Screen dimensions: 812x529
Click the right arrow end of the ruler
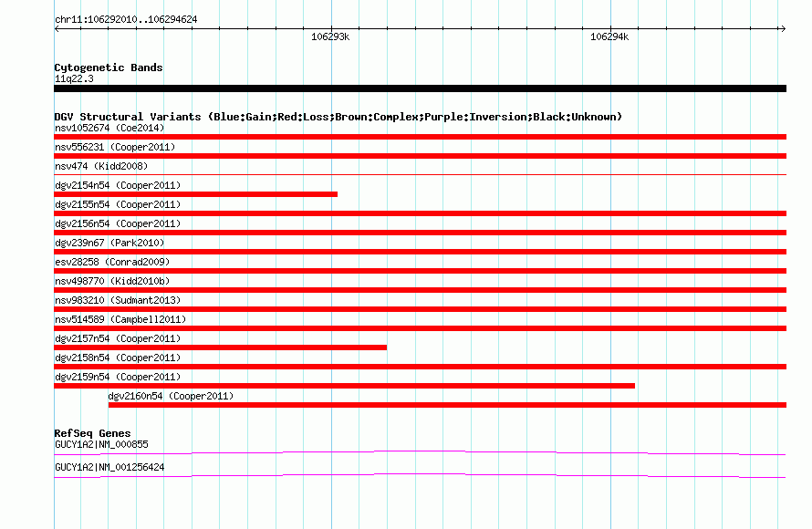(x=783, y=28)
